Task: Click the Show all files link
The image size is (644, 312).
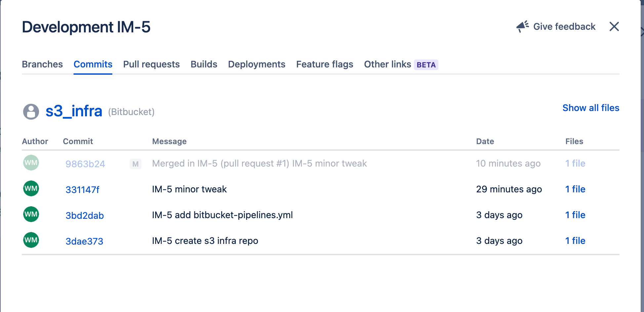Action: 590,108
